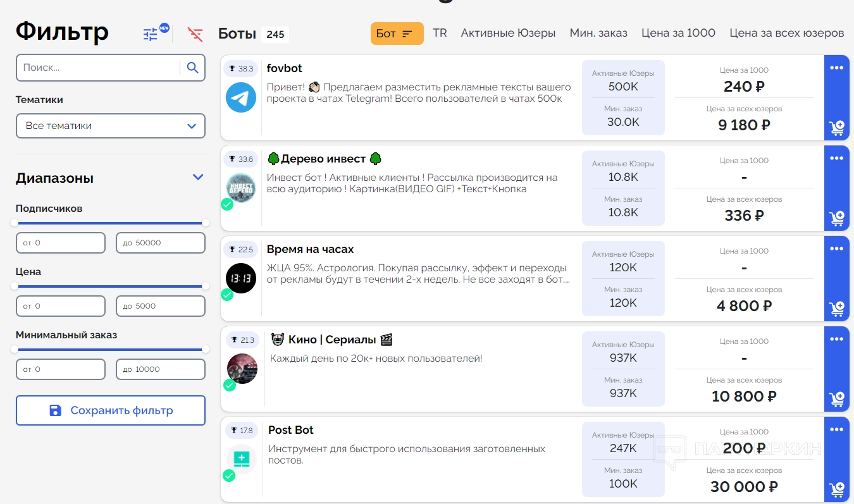The width and height of the screenshot is (854, 504).
Task: Click the Подписчиков range slider track
Action: 110,223
